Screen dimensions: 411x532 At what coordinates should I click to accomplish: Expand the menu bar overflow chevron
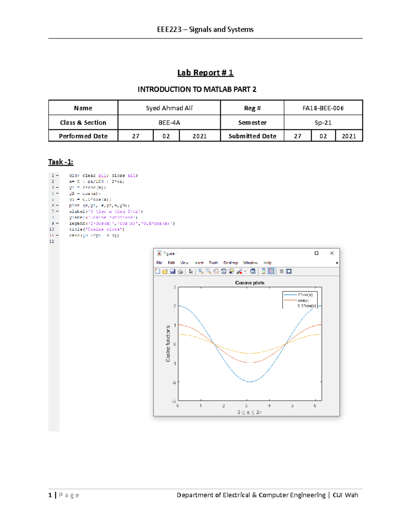pyautogui.click(x=337, y=262)
